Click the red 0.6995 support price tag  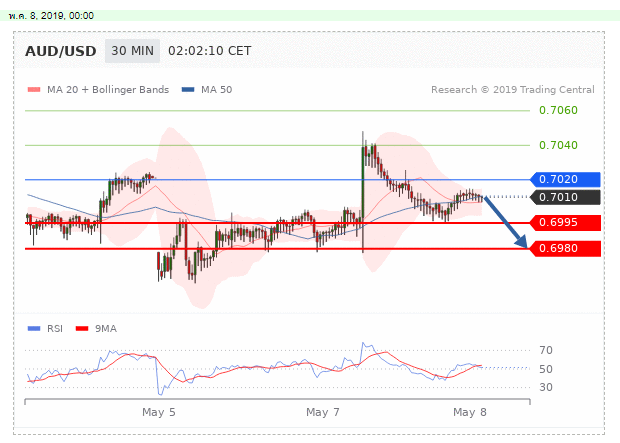click(565, 223)
